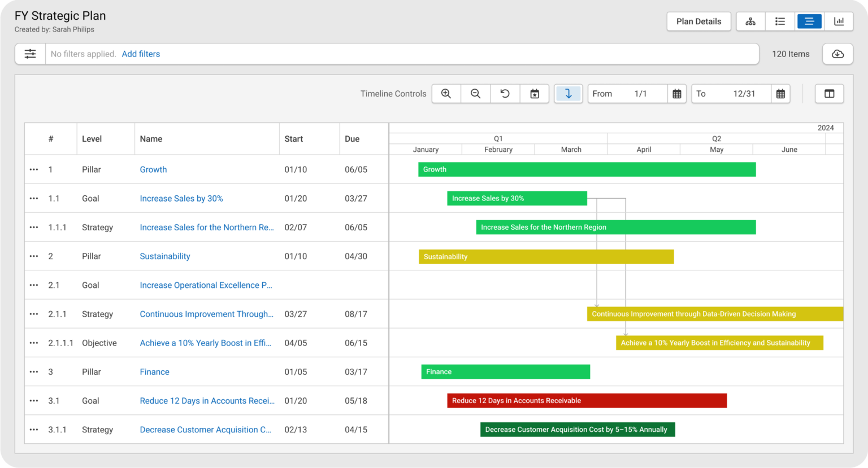The image size is (868, 468).
Task: Toggle the blue auto-scroll arrow in Timeline Controls
Action: click(568, 93)
